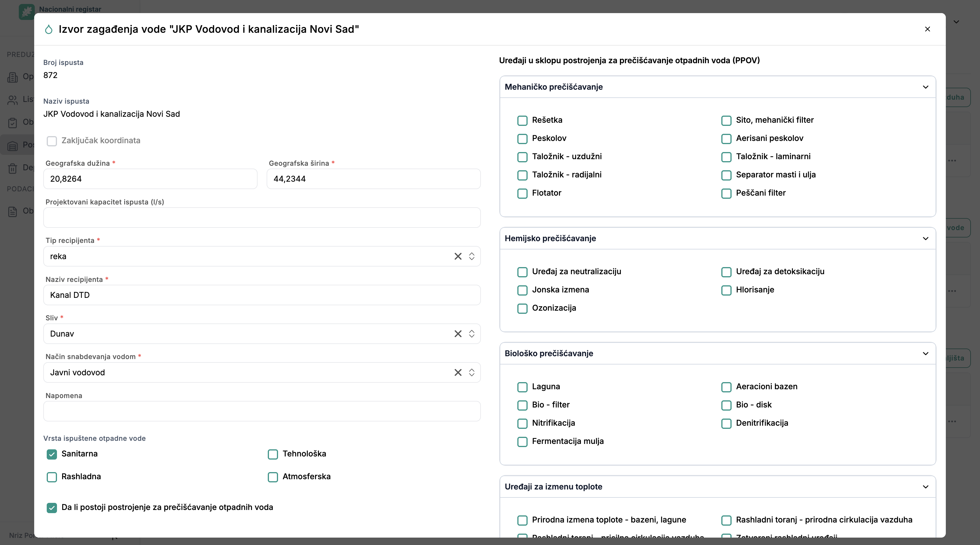Click the three-dots menu in bottom background row

tap(952, 421)
